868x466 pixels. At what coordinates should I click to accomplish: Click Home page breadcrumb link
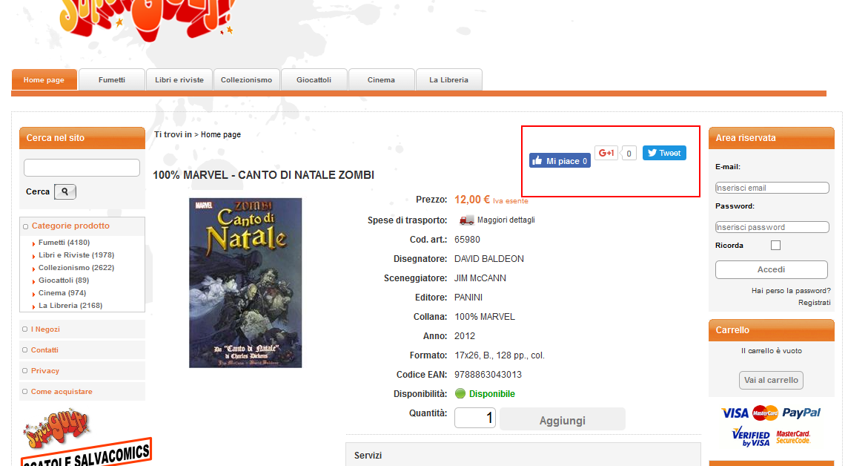point(221,134)
